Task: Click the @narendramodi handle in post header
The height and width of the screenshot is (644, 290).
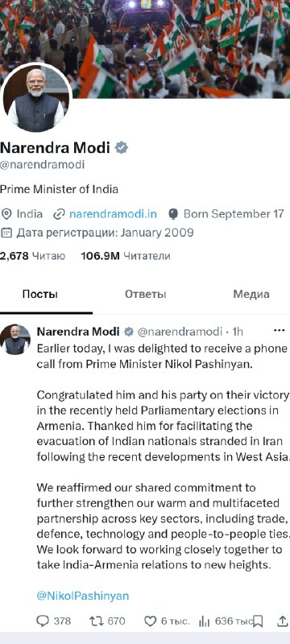Action: click(x=180, y=332)
